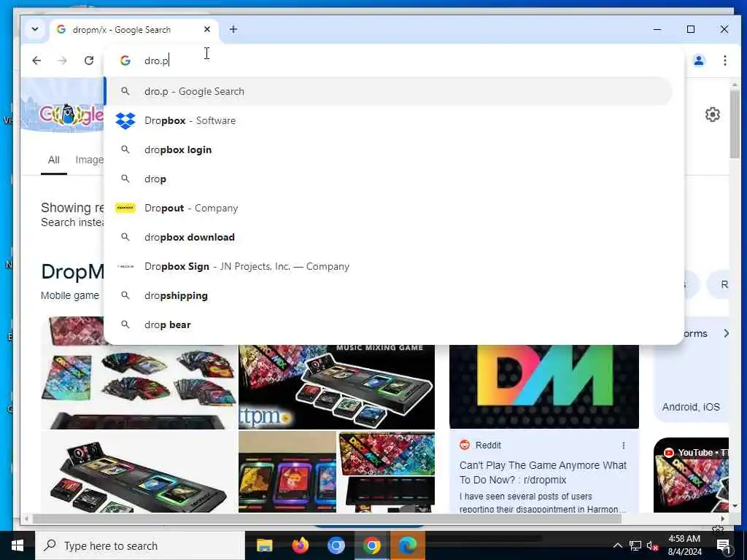
Task: Open the notification center icon
Action: 724,545
